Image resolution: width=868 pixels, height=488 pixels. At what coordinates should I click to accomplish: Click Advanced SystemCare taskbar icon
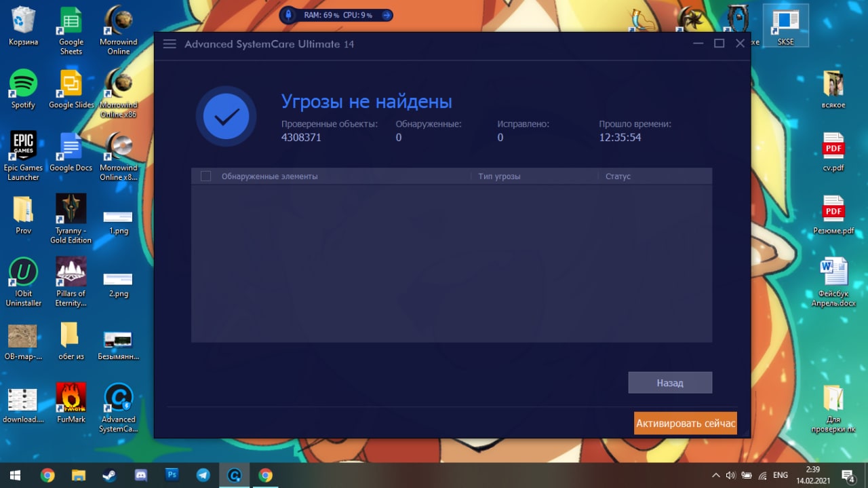pyautogui.click(x=235, y=475)
